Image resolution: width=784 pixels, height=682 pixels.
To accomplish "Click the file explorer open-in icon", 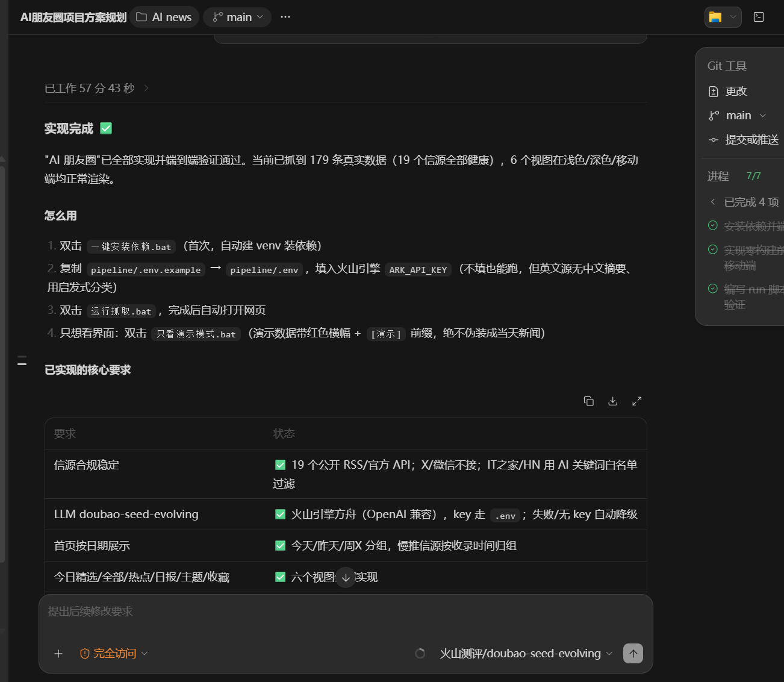I will [715, 17].
